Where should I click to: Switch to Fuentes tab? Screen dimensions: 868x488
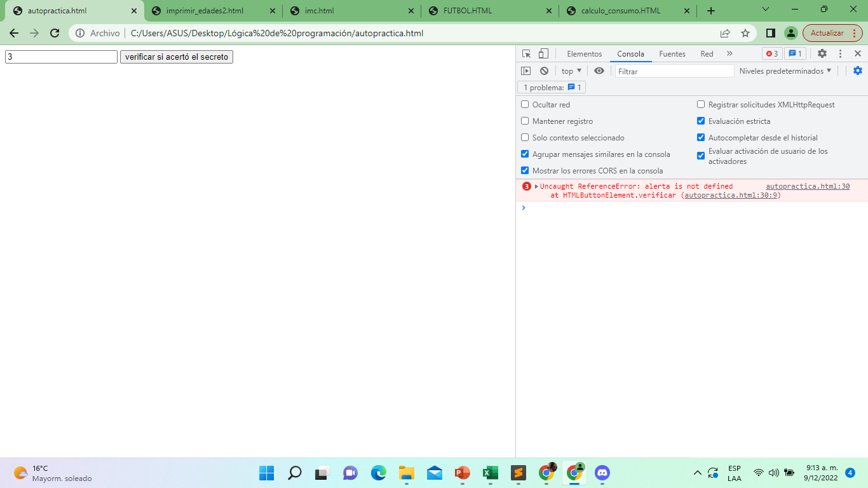pos(672,54)
